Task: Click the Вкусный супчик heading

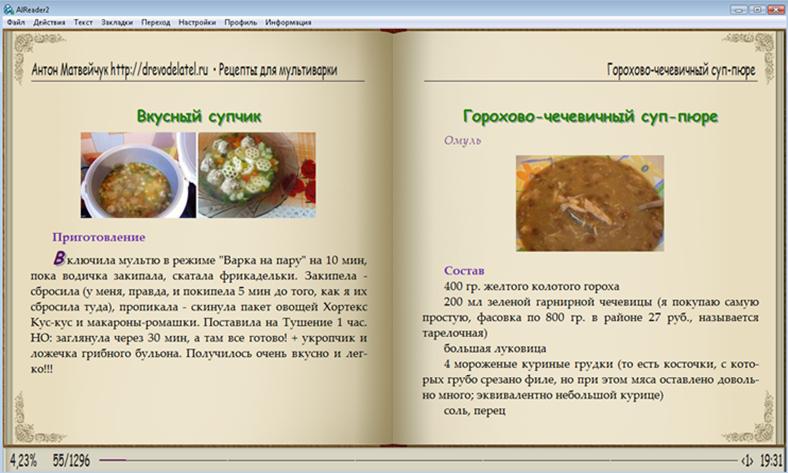Action: (198, 116)
